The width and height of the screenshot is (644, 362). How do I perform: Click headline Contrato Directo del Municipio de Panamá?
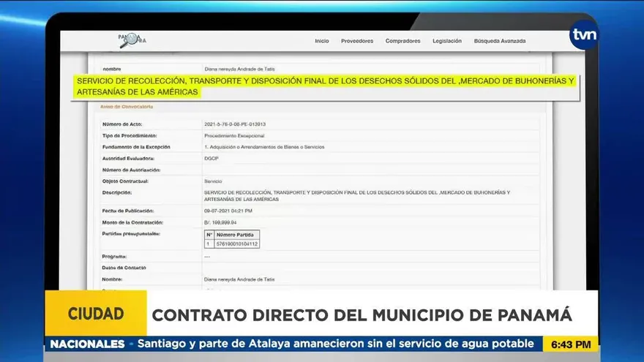[362, 315]
